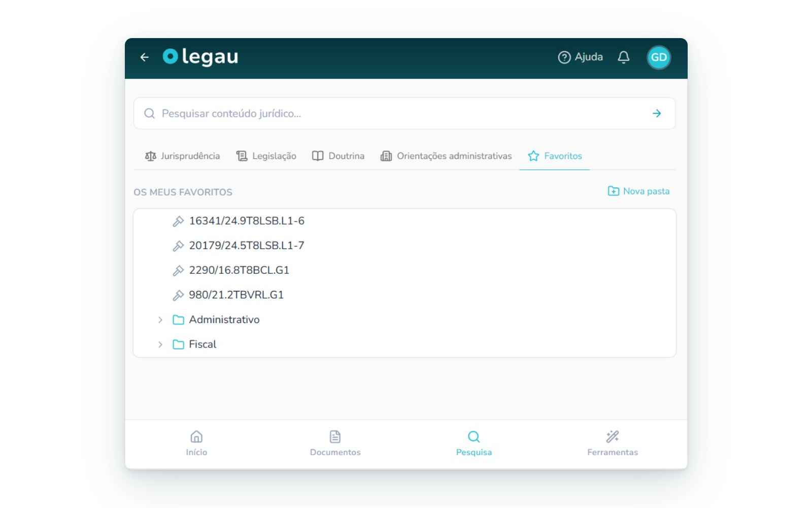Focus the Pesquisar conteúdo jurídico search field
Image resolution: width=812 pixels, height=508 pixels.
404,113
